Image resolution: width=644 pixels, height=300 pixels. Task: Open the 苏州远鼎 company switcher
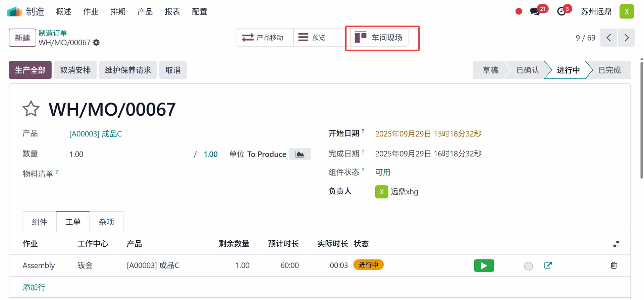596,12
